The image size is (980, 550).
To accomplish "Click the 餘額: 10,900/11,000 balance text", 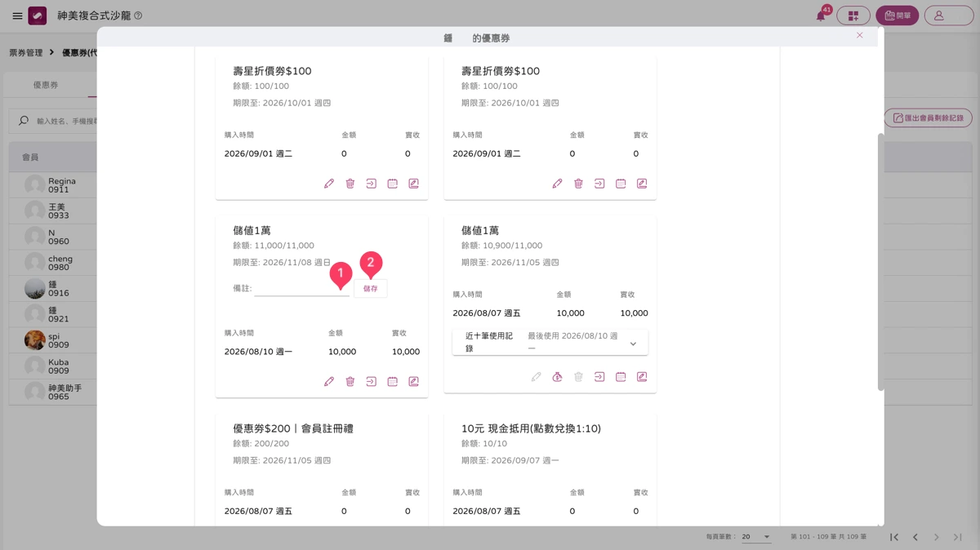I will click(501, 246).
